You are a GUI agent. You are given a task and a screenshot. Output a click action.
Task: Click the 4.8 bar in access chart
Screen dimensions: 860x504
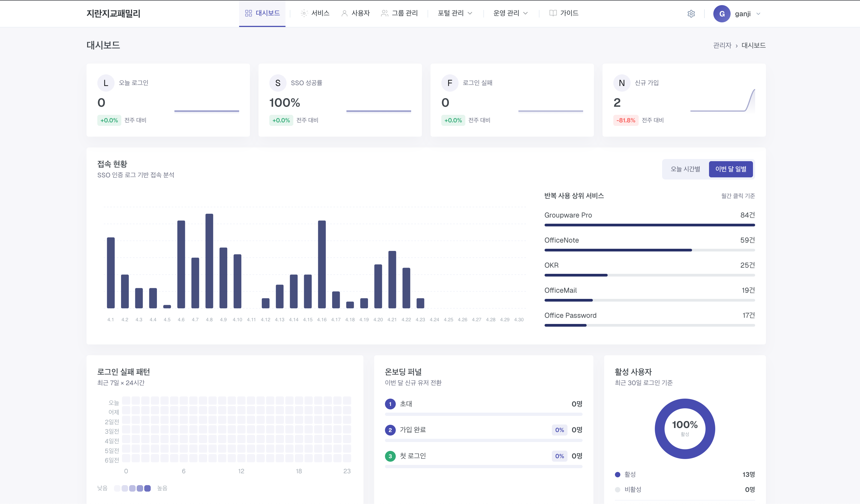click(209, 261)
